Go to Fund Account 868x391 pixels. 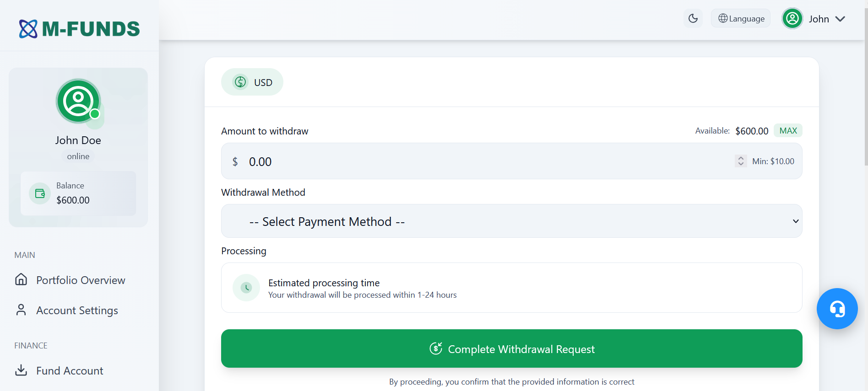point(59,370)
